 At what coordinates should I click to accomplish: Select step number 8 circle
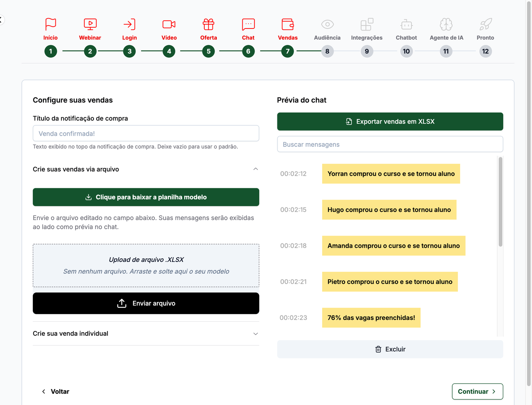point(327,51)
